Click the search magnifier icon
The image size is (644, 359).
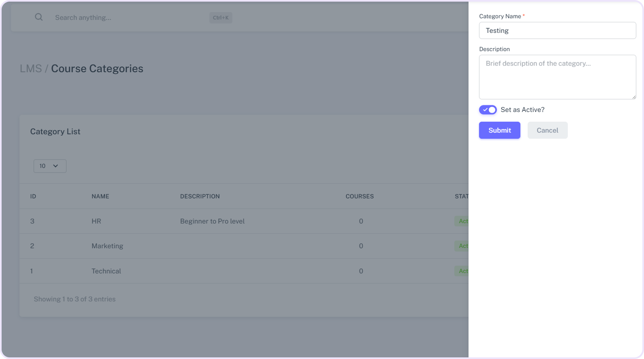[39, 17]
